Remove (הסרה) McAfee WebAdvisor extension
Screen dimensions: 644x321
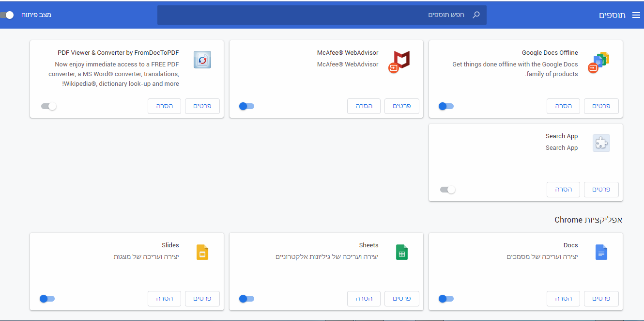pos(364,106)
